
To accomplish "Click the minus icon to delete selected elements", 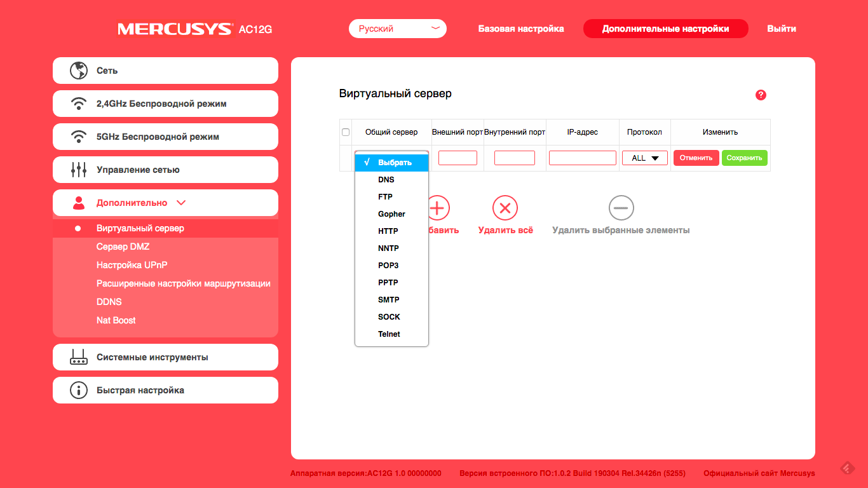I will pos(621,208).
